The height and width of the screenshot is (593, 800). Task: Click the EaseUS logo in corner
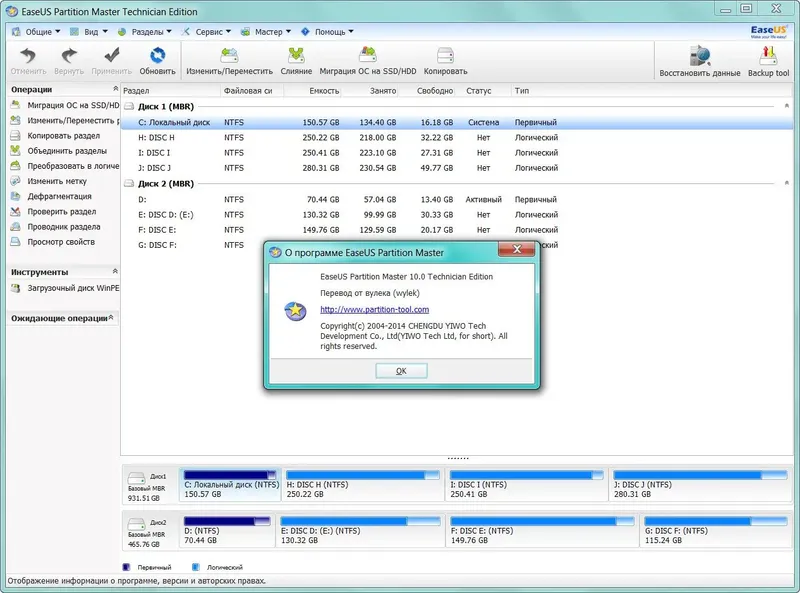[x=768, y=32]
